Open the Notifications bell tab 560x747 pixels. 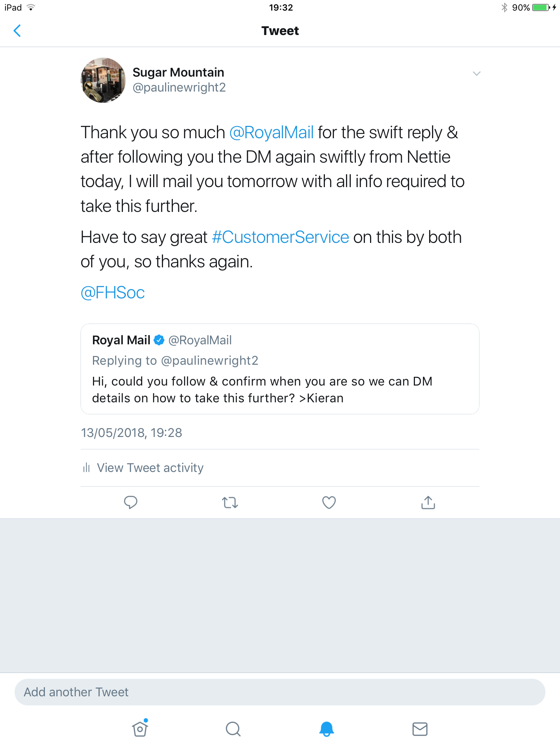pyautogui.click(x=327, y=729)
